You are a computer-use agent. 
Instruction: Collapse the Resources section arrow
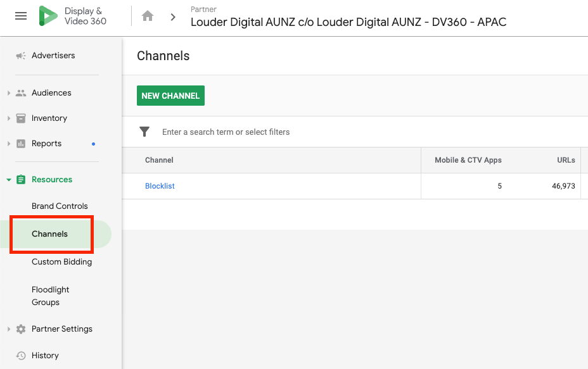(9, 180)
